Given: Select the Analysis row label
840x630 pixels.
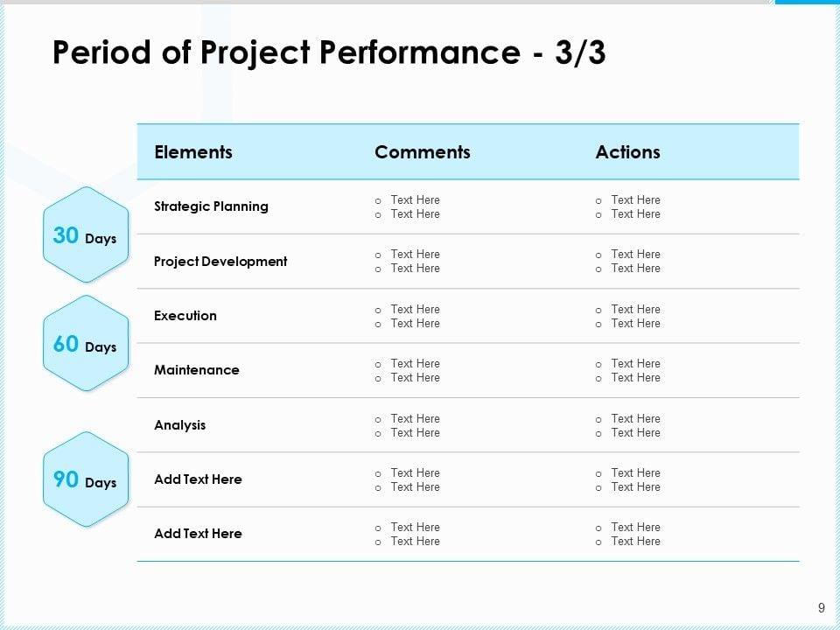Looking at the screenshot, I should coord(179,425).
